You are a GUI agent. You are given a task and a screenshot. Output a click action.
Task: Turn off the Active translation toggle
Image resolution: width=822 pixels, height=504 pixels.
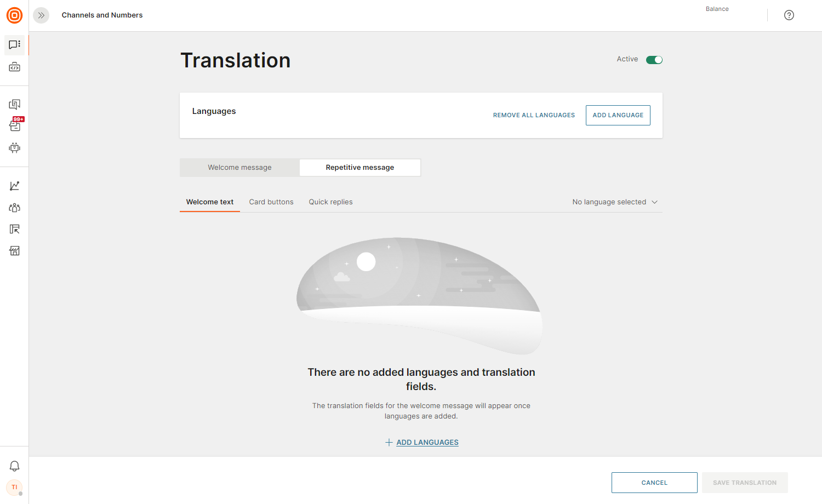654,60
